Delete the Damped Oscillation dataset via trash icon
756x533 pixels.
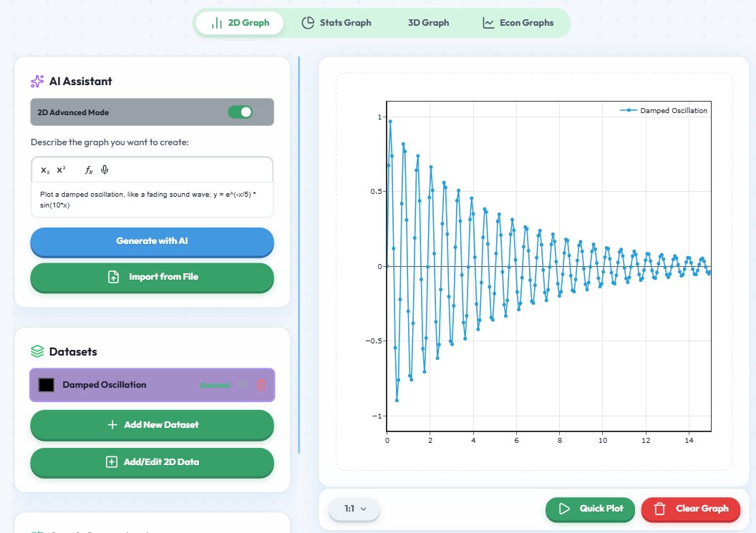(x=261, y=384)
